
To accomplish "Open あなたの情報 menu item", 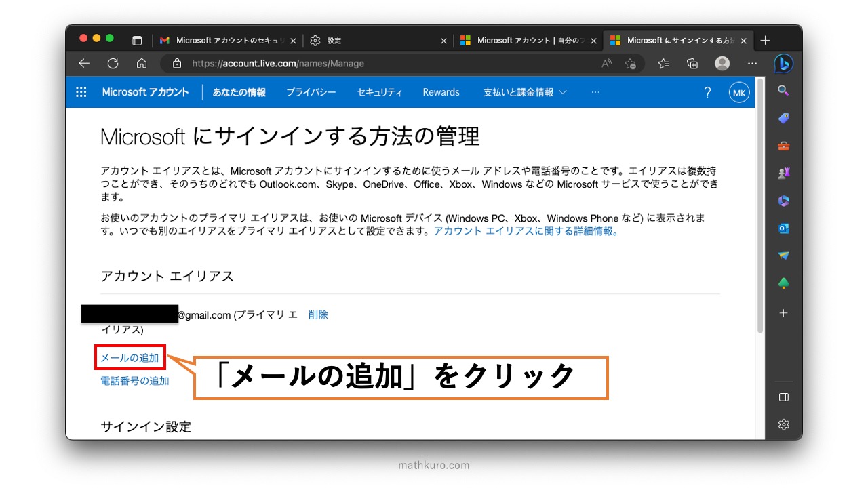I will click(x=239, y=92).
